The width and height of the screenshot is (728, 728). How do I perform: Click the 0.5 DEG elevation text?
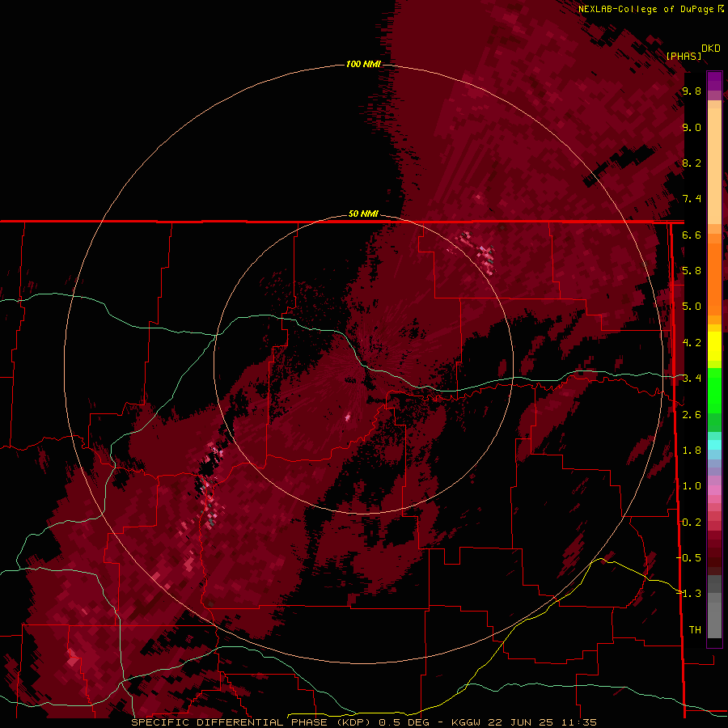point(404,723)
